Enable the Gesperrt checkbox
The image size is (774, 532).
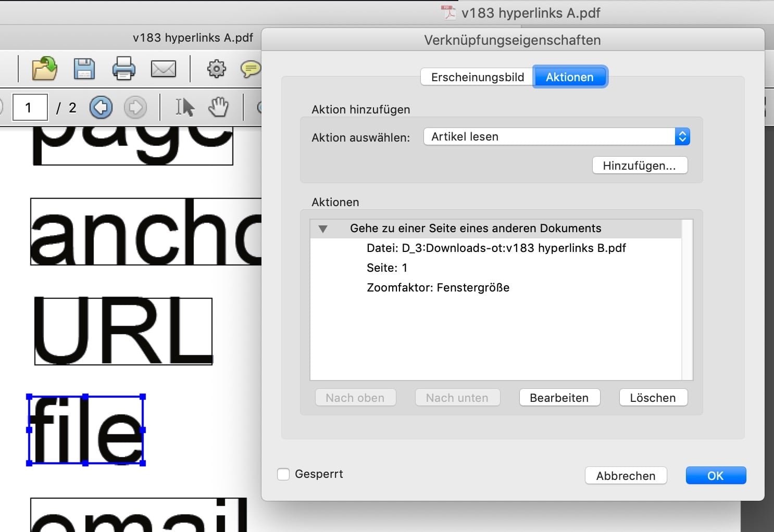pos(283,474)
